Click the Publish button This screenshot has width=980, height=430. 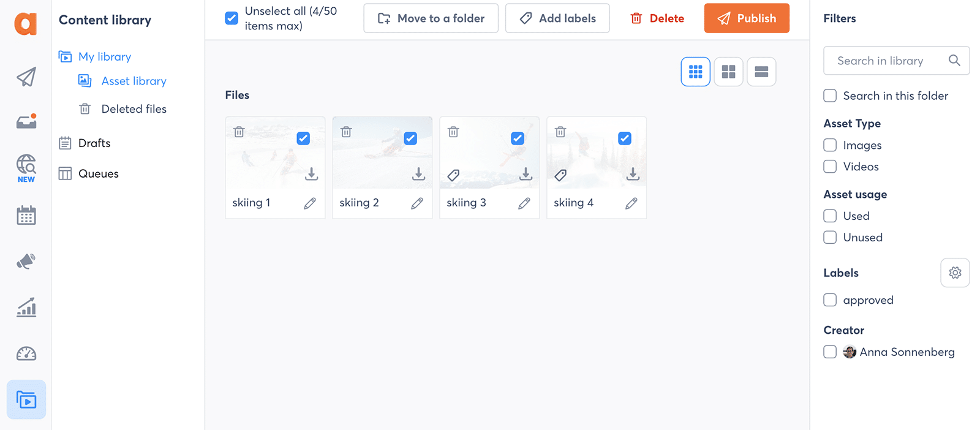[747, 18]
